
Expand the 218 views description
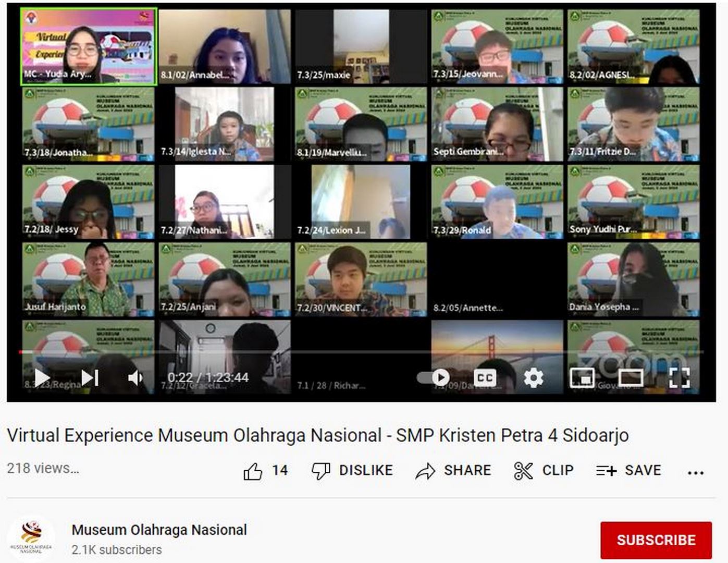(x=43, y=468)
